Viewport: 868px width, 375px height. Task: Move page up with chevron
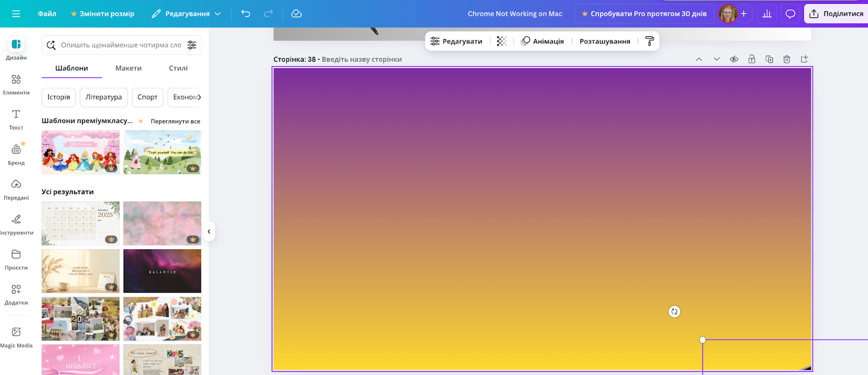pyautogui.click(x=699, y=59)
